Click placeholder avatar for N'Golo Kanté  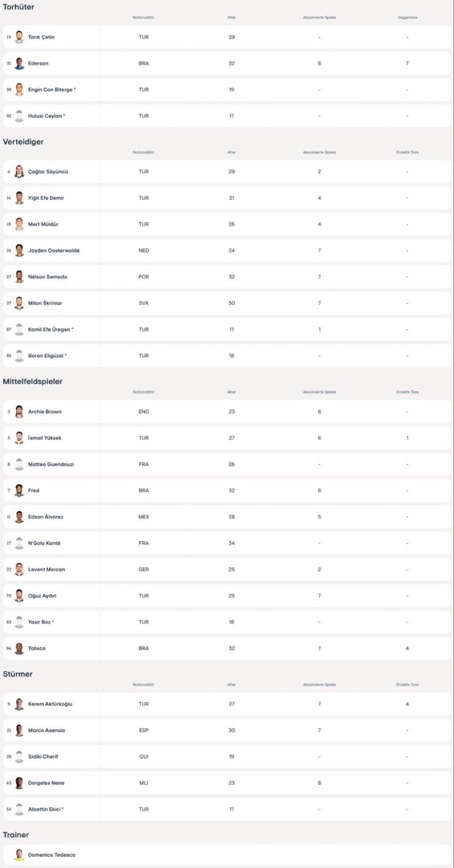click(19, 543)
